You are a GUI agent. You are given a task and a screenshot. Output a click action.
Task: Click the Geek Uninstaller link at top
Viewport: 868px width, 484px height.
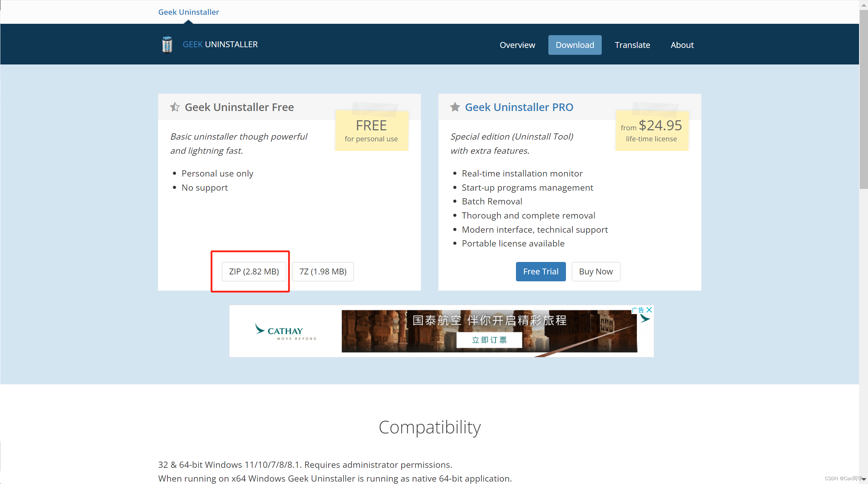(x=188, y=12)
